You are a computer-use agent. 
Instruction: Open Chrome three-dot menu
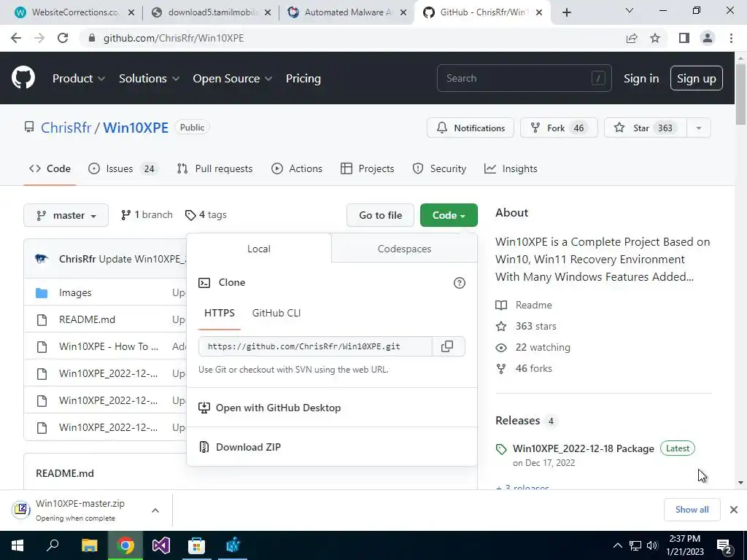click(731, 38)
